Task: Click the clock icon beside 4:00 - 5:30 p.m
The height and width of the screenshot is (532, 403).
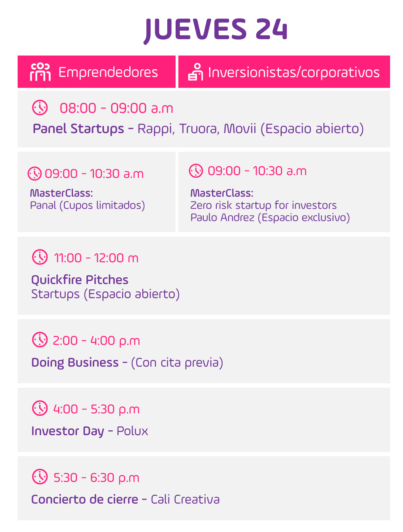Action: tap(40, 408)
